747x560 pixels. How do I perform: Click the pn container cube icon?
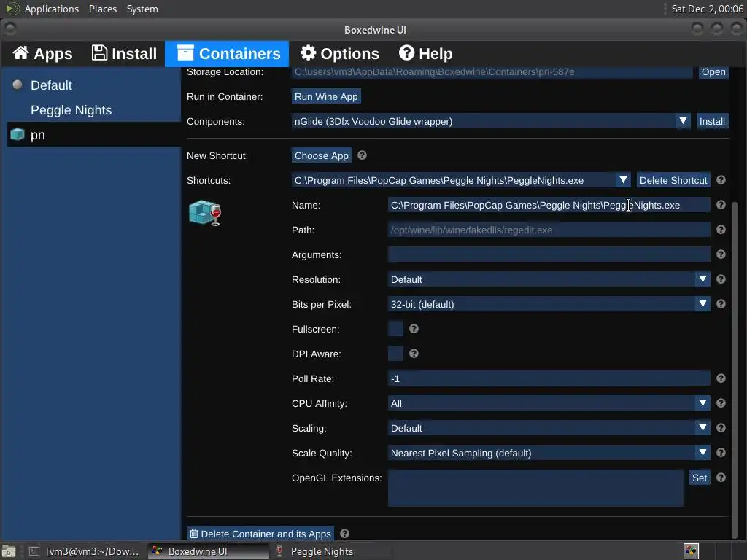point(18,135)
